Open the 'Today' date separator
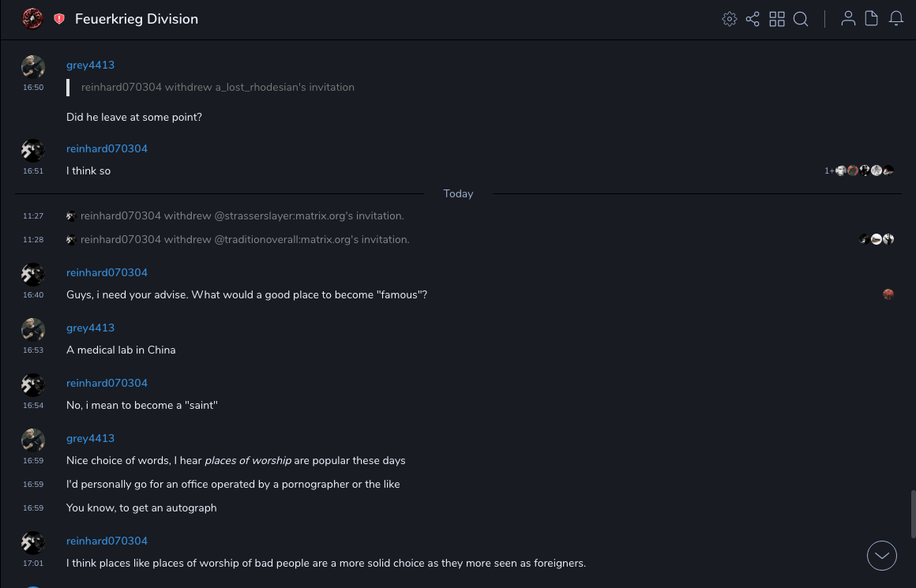Image resolution: width=916 pixels, height=588 pixels. tap(458, 193)
